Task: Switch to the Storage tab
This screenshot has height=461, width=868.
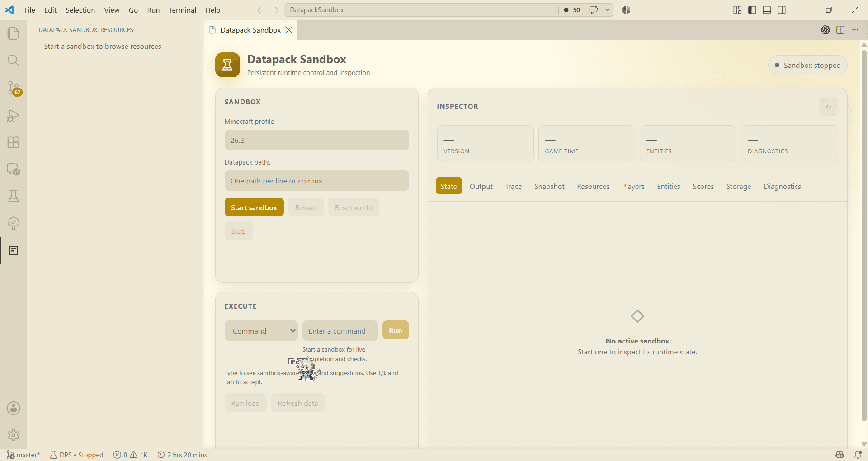Action: 739,186
